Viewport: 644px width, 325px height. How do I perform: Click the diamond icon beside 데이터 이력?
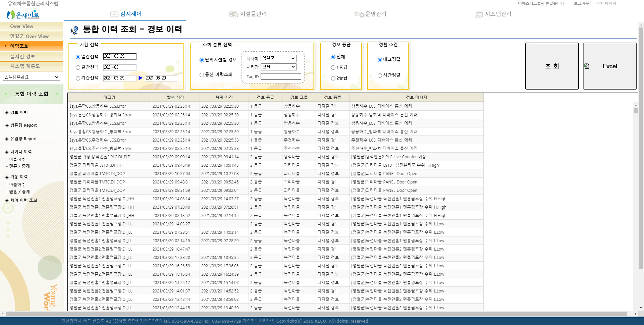pyautogui.click(x=7, y=152)
